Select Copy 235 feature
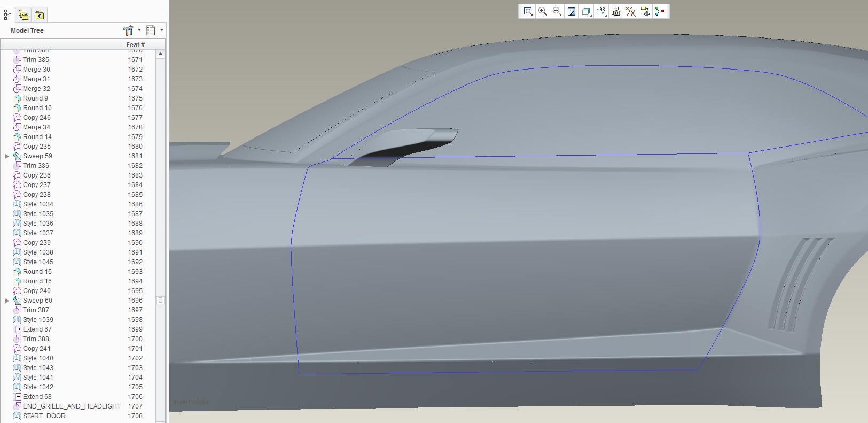This screenshot has height=423, width=868. click(x=37, y=147)
